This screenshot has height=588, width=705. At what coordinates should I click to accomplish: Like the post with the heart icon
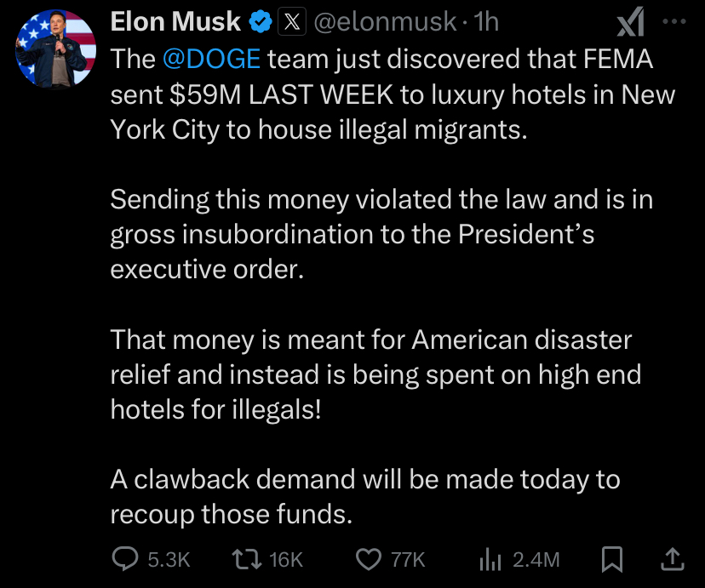coord(369,560)
